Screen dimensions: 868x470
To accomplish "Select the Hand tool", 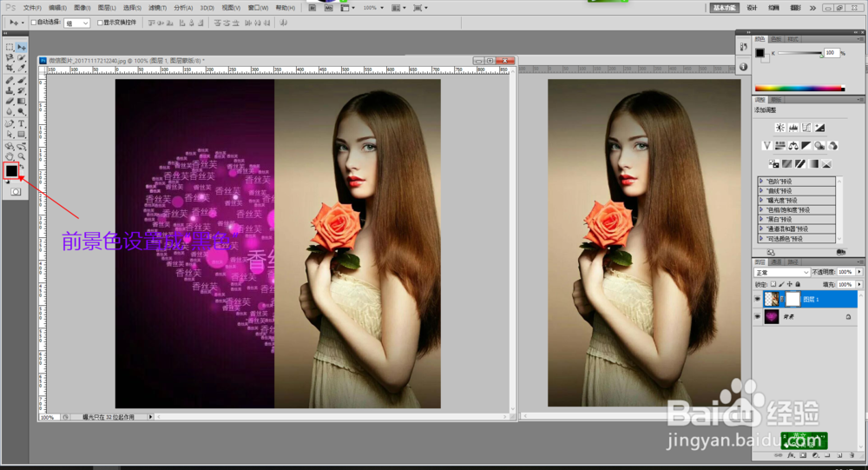I will (10, 156).
